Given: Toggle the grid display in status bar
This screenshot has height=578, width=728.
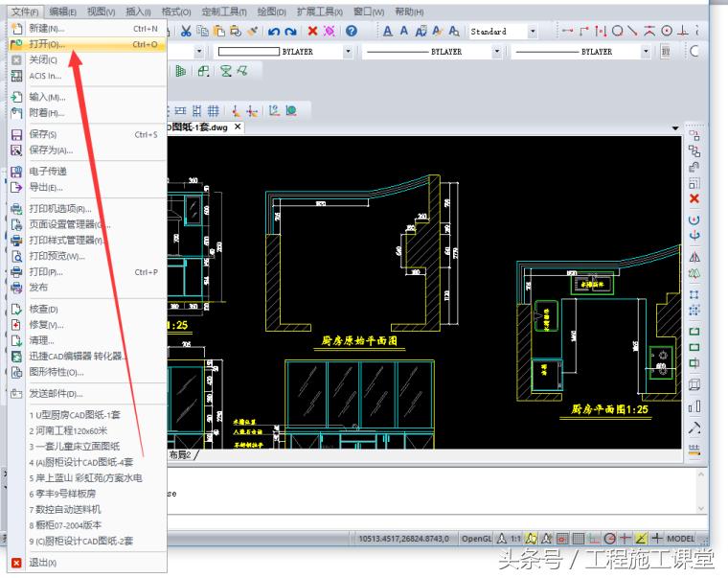Looking at the screenshot, I should pyautogui.click(x=579, y=539).
